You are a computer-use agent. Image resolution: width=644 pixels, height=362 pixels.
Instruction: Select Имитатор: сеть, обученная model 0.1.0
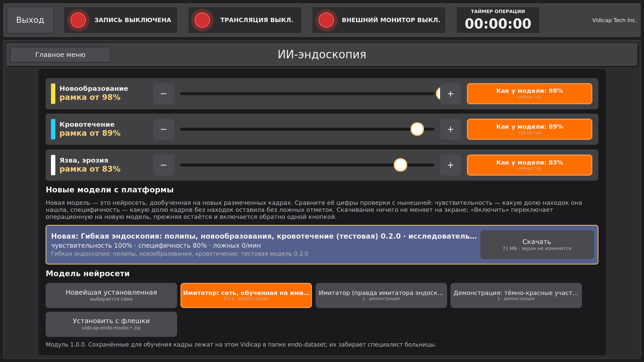[x=246, y=295]
